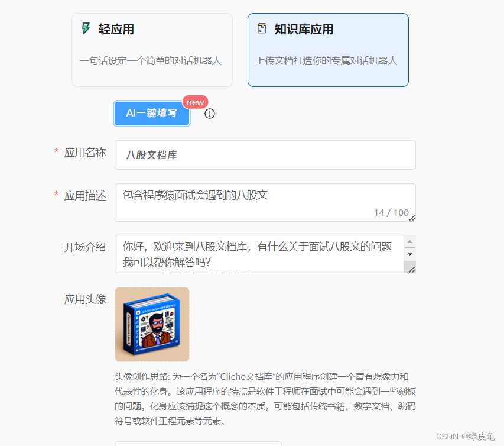
Task: Click the 14 / 100 character counter
Action: (x=391, y=213)
